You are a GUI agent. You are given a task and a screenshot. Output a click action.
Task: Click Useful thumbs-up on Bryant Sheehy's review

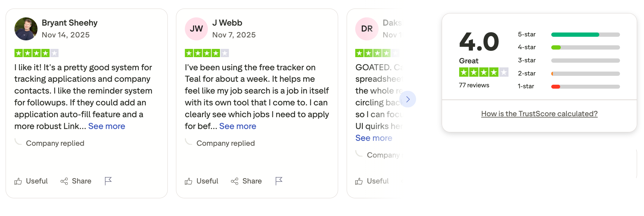click(x=31, y=181)
